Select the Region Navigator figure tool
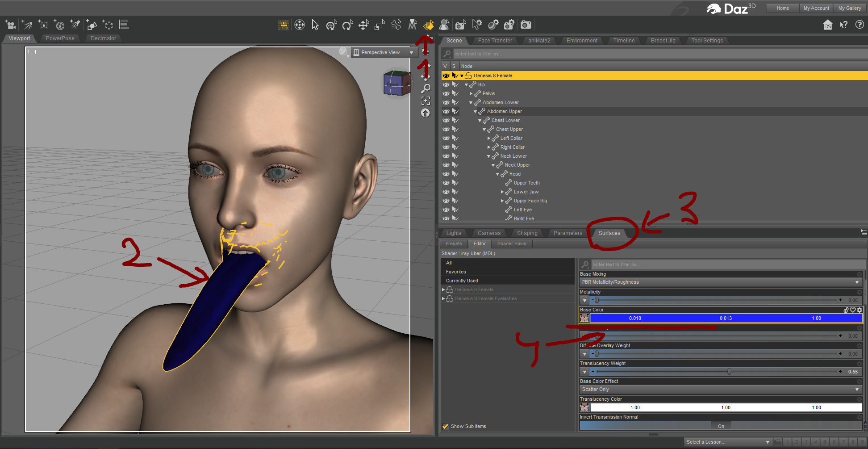The width and height of the screenshot is (868, 449). tap(444, 25)
